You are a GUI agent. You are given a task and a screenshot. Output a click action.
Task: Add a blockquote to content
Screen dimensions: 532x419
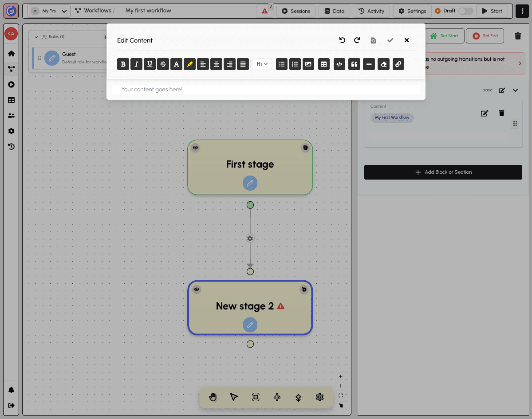click(x=354, y=64)
